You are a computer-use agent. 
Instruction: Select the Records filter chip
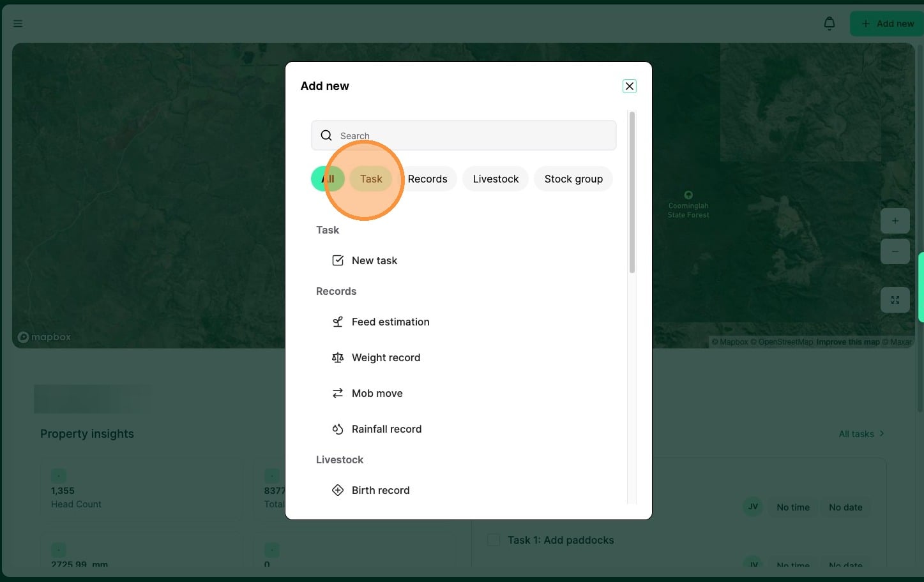427,179
